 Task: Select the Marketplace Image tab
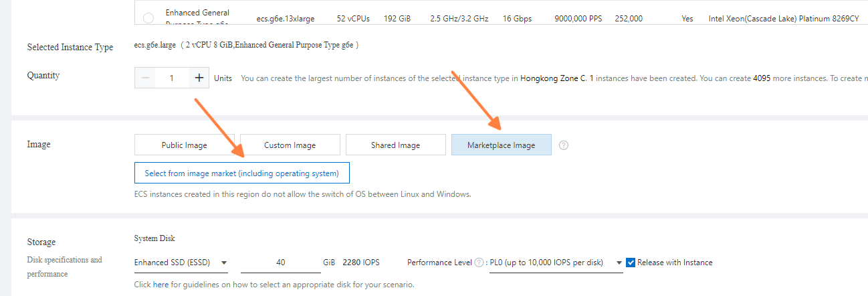click(501, 145)
